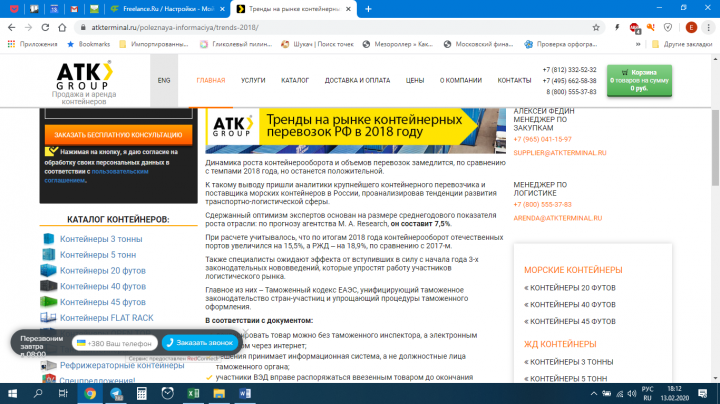Open File Explorer from taskbar
Screen dimensions: 720x404
coord(219,393)
